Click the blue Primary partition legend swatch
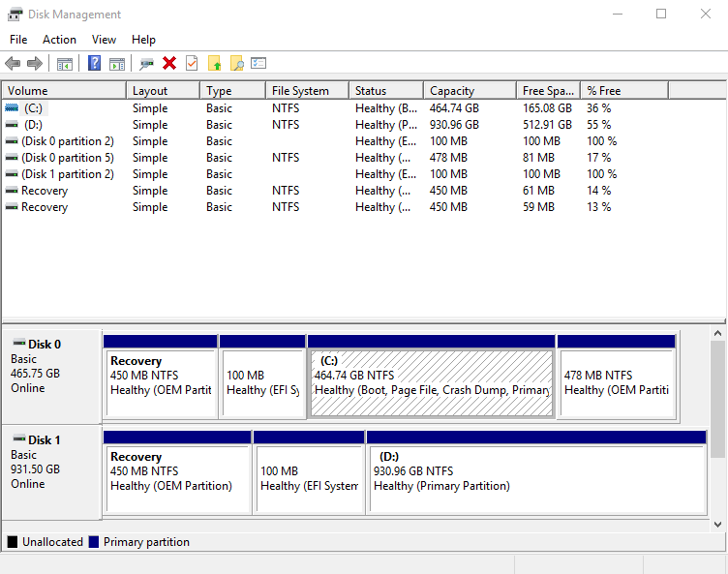728x574 pixels. pyautogui.click(x=94, y=542)
